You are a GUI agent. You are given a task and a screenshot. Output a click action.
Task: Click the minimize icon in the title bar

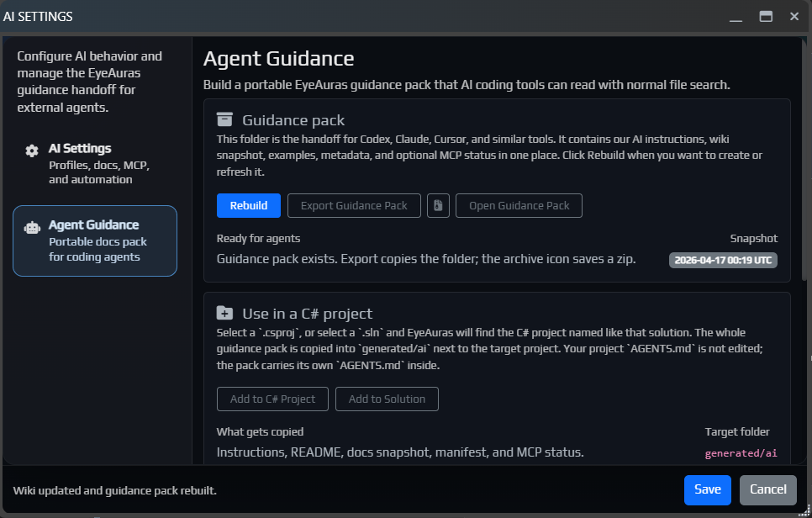point(736,16)
